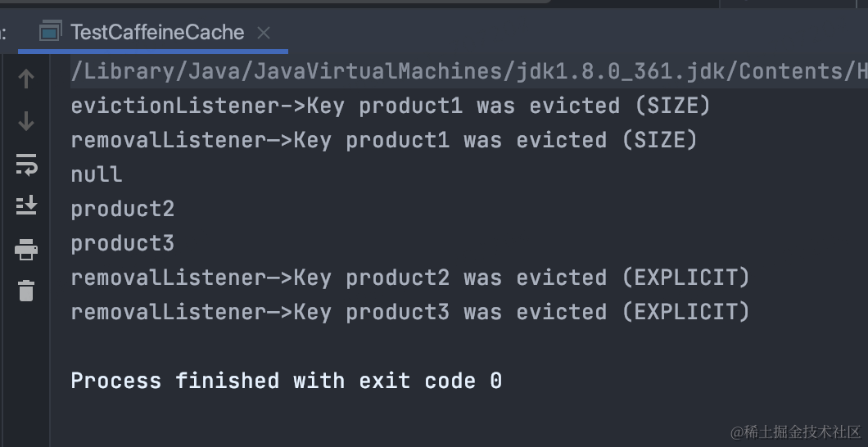Click the null output line
Image resolution: width=868 pixels, height=447 pixels.
point(97,174)
